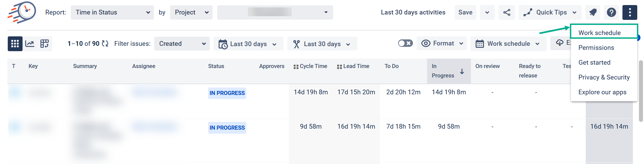The width and height of the screenshot is (644, 164).
Task: Switch to grid table view icon
Action: [15, 44]
